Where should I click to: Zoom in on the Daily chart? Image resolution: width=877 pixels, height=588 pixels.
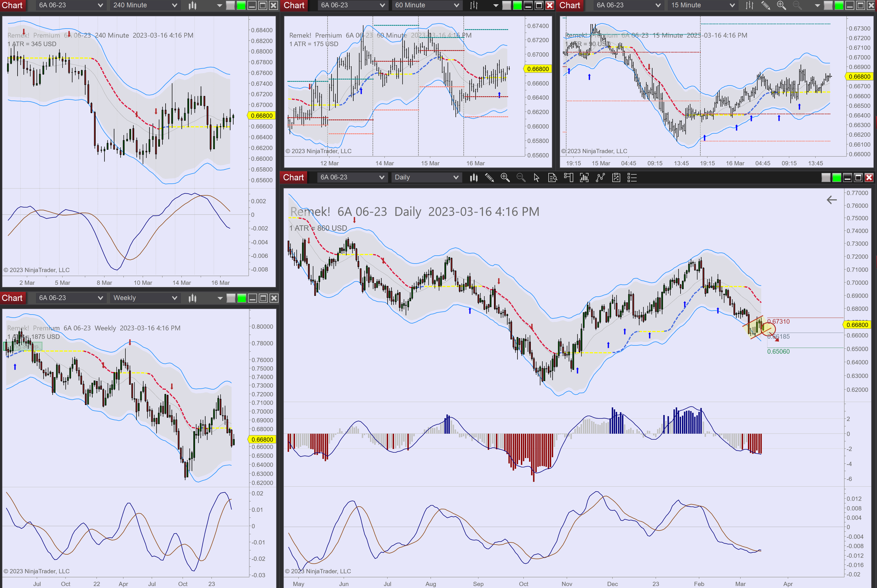(x=505, y=178)
